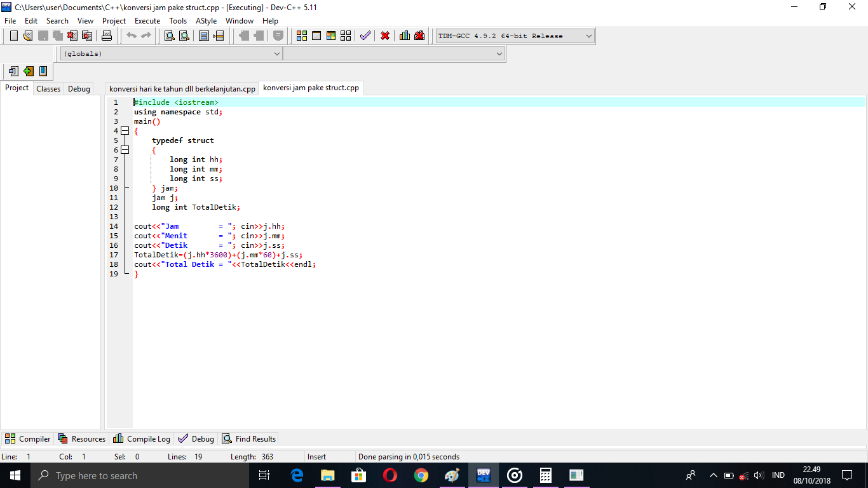The width and height of the screenshot is (868, 488).
Task: Click the bar-chart profiling toolbar icon
Action: pyautogui.click(x=404, y=36)
